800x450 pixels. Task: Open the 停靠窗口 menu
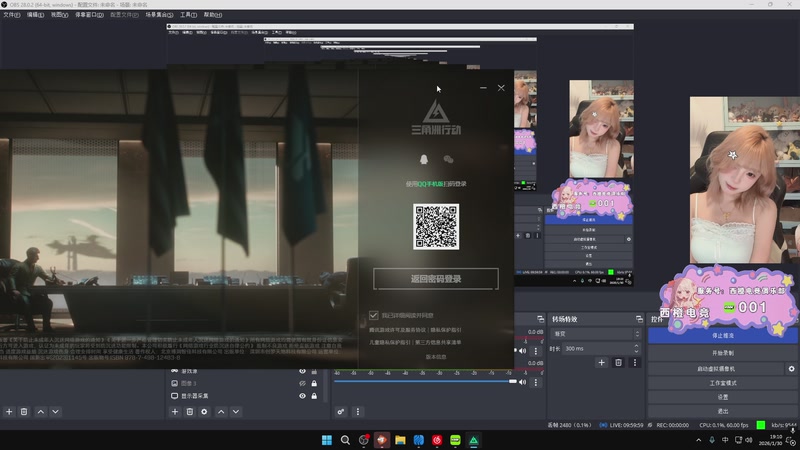pos(89,15)
